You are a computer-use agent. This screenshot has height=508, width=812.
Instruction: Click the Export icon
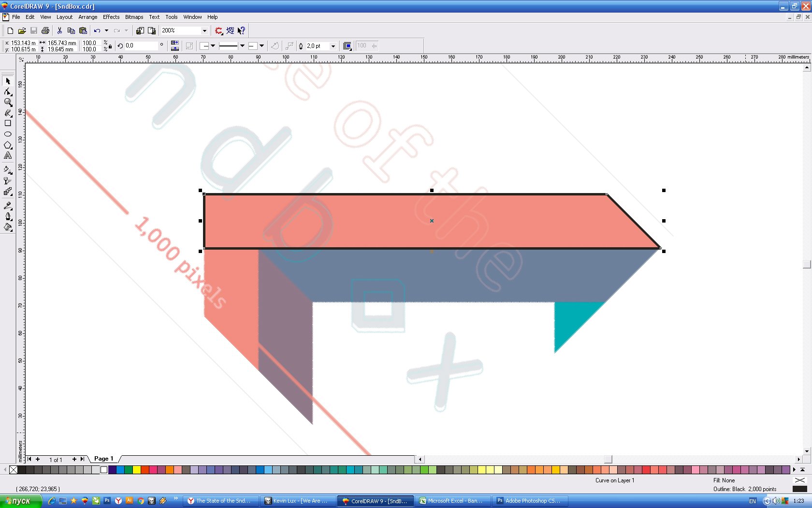(x=152, y=30)
